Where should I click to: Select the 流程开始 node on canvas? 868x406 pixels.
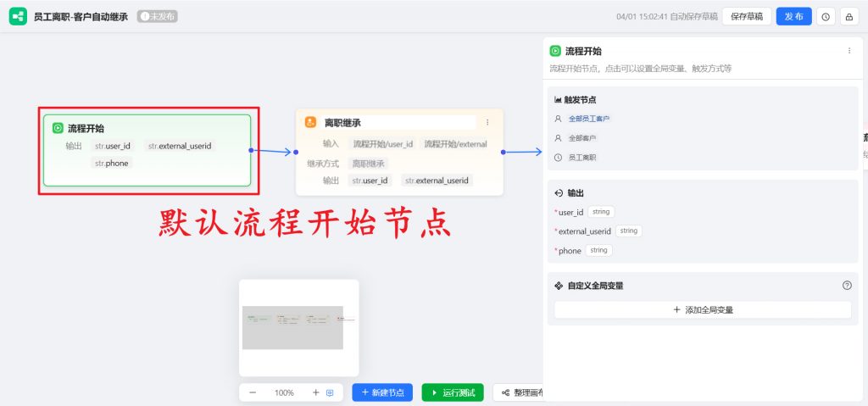[147, 150]
